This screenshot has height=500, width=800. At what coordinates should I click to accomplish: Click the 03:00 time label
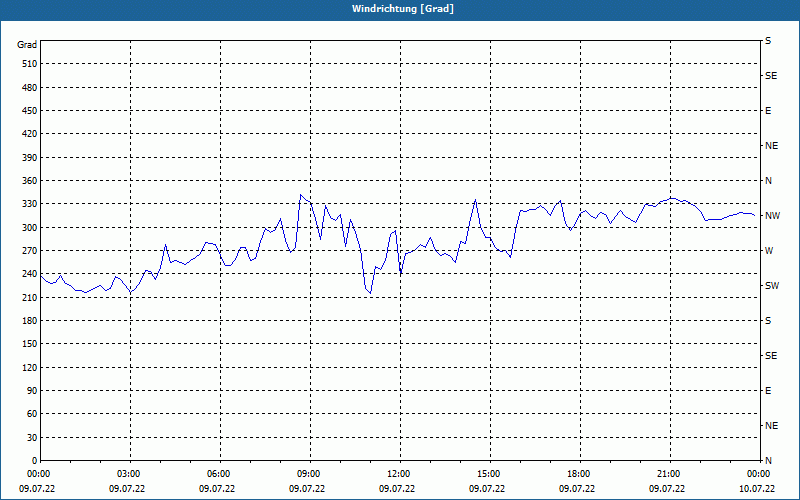click(x=128, y=474)
